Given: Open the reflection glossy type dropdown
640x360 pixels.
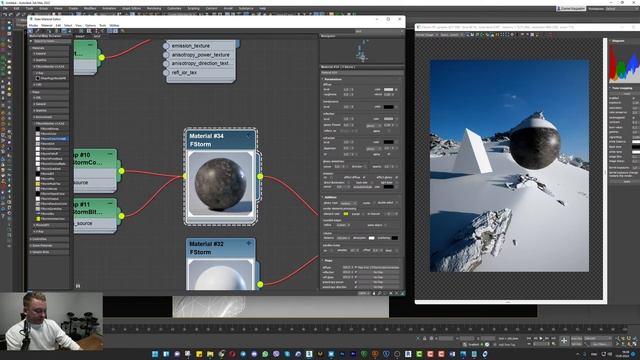Looking at the screenshot, I should [373, 126].
